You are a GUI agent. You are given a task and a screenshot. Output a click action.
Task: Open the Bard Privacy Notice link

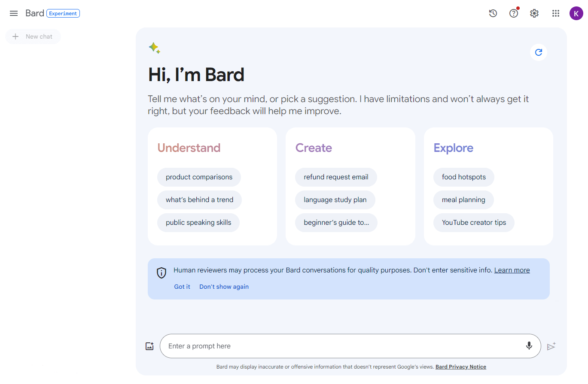pyautogui.click(x=461, y=367)
